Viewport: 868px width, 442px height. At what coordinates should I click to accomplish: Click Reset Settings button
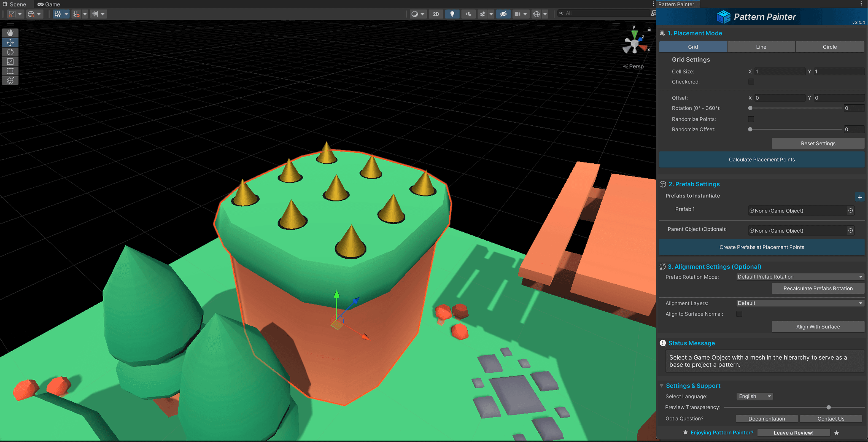click(818, 144)
